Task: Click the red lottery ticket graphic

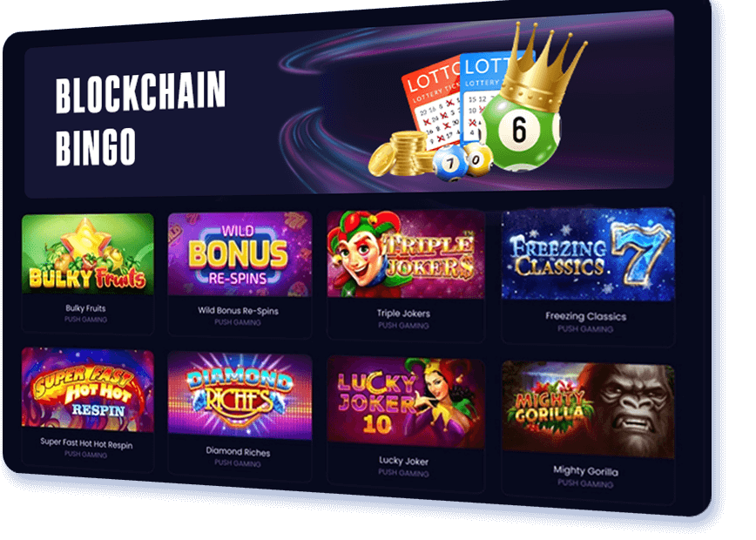Action: pyautogui.click(x=431, y=104)
